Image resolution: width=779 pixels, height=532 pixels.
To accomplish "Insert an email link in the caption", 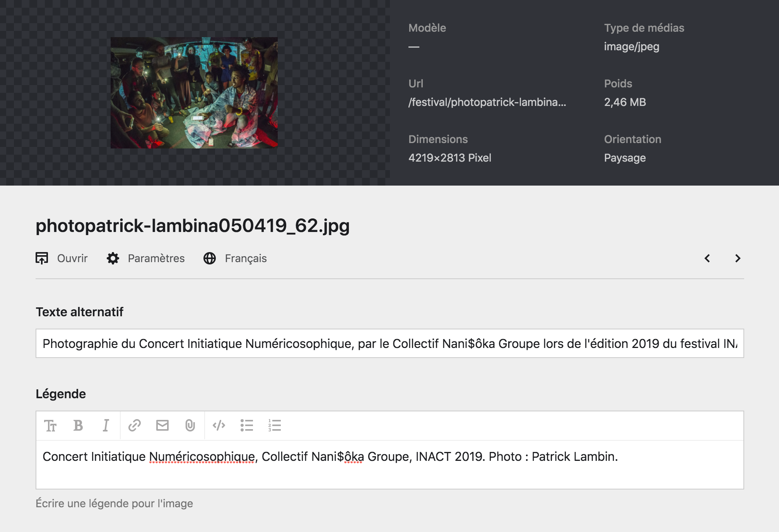I will point(162,426).
